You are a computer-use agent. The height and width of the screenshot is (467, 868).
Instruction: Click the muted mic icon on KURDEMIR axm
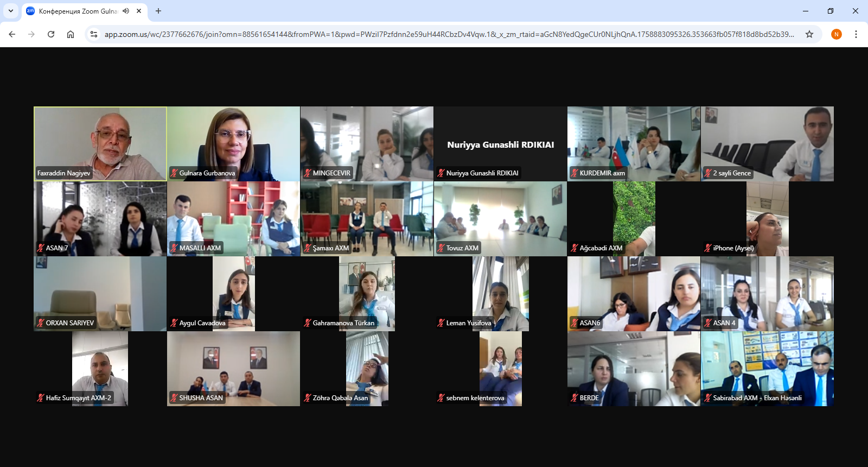575,173
